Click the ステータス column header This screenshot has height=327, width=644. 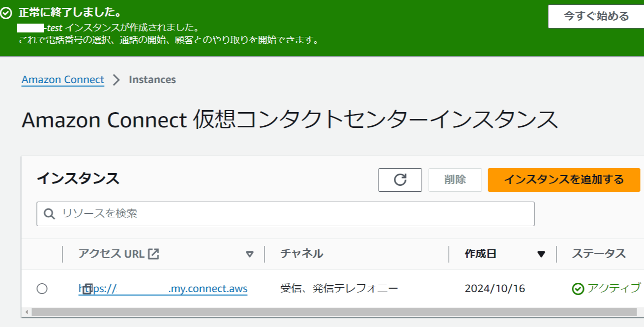point(599,254)
